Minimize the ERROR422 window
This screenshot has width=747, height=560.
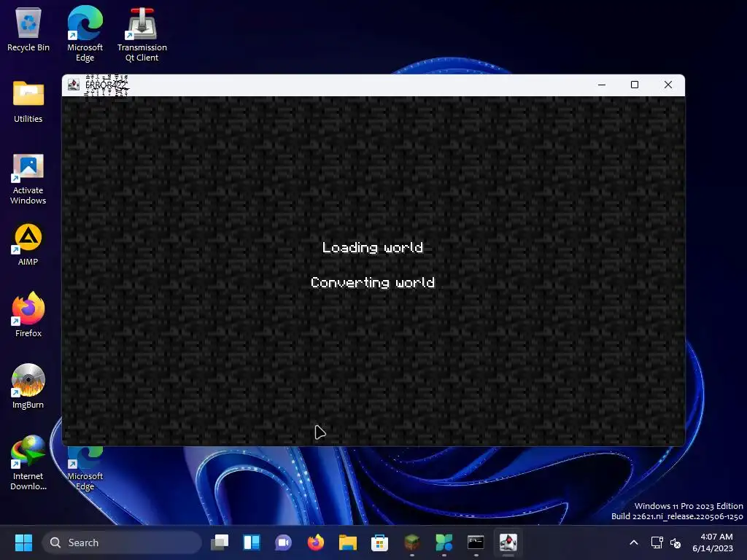[x=602, y=85]
